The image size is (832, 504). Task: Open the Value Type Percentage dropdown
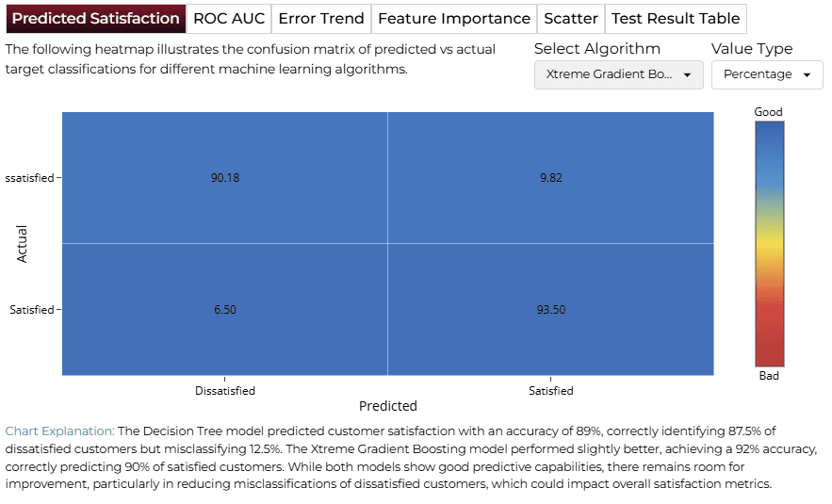(767, 74)
